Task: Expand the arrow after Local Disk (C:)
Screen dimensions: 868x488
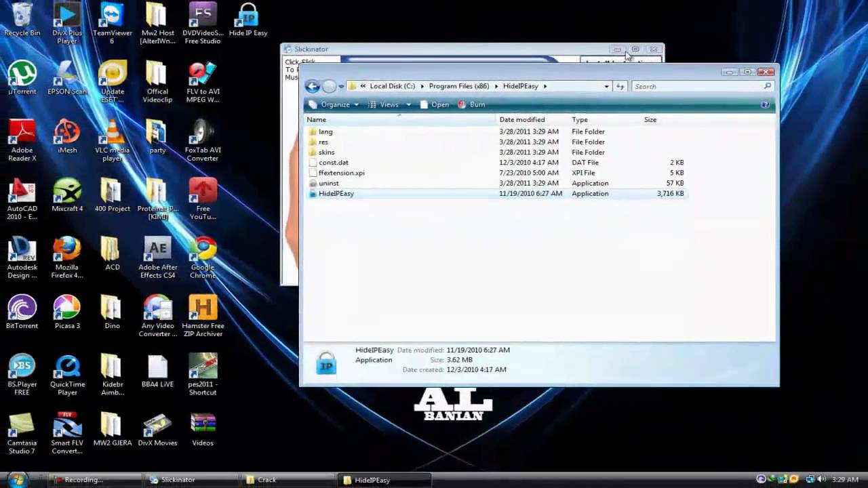Action: tap(421, 86)
